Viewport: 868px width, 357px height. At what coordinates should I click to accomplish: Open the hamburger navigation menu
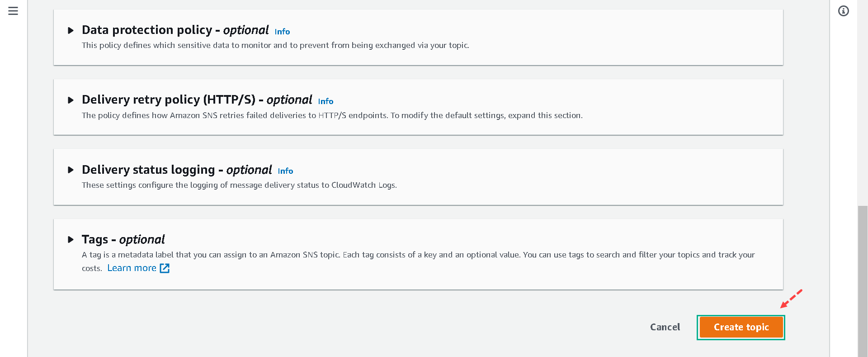click(13, 11)
